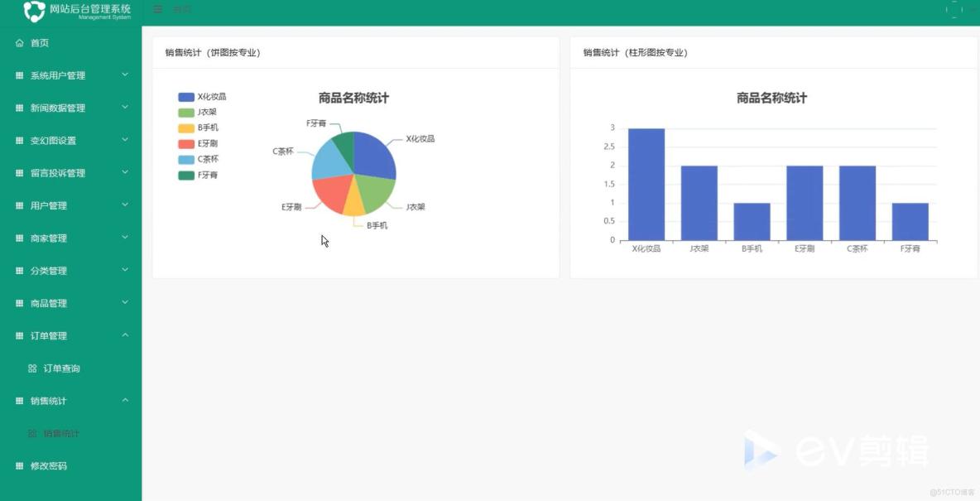Click the hamburger icon to collapse the sidebar
The height and width of the screenshot is (501, 980).
coord(157,9)
